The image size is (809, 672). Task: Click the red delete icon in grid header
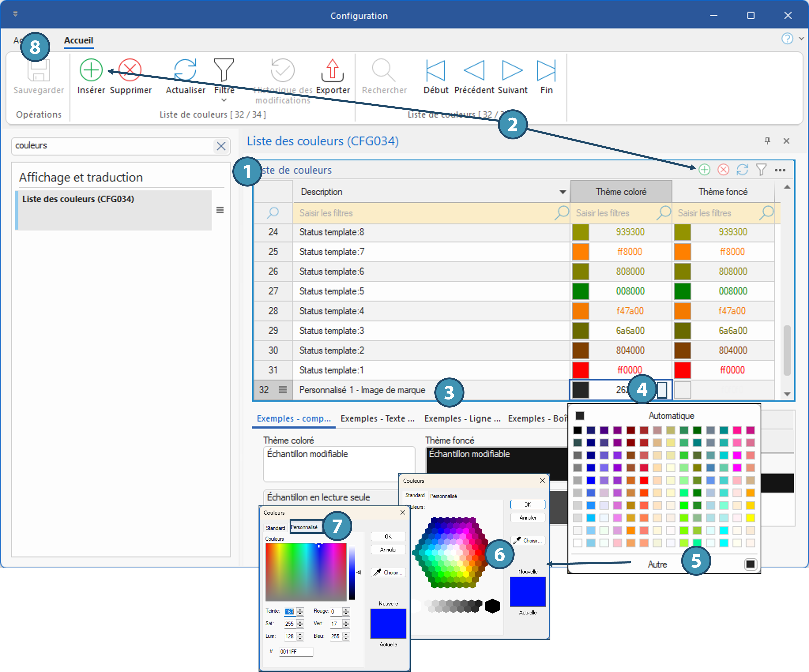[x=724, y=170]
